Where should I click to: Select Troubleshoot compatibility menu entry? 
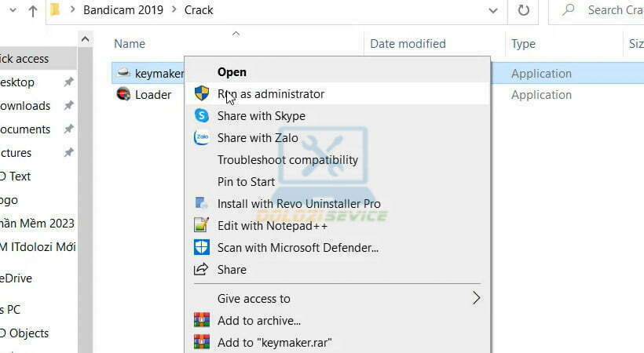click(287, 160)
